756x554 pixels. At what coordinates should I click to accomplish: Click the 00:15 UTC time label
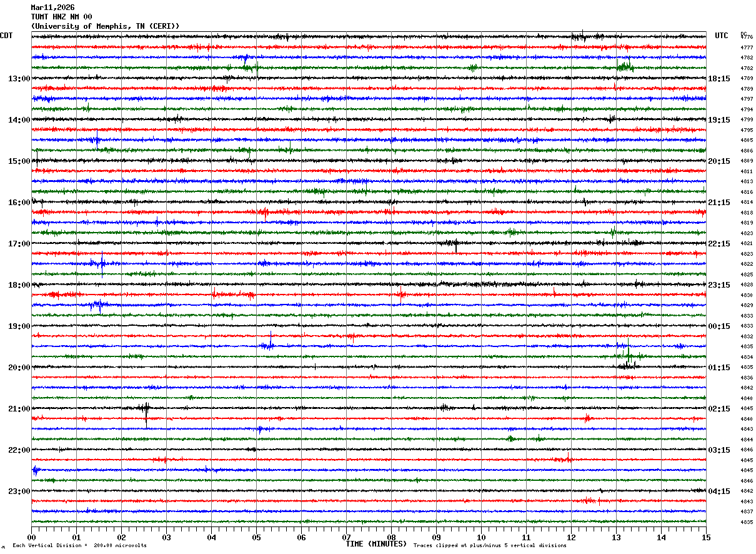(719, 326)
